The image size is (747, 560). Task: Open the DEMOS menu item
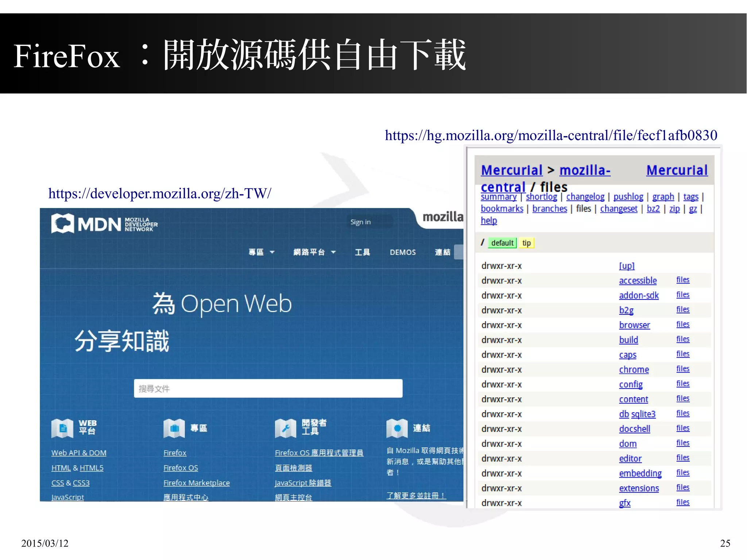pyautogui.click(x=403, y=252)
